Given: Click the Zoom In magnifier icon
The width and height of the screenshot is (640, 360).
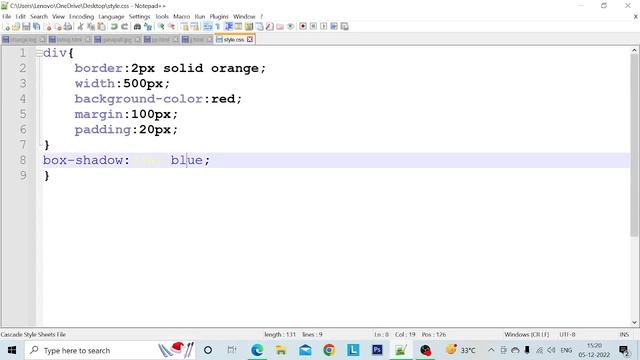Looking at the screenshot, I should click(x=161, y=27).
